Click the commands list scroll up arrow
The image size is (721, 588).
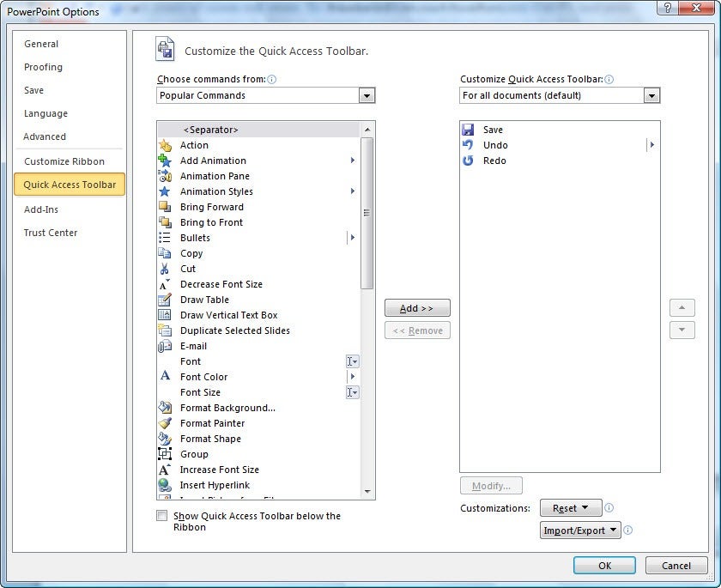[x=367, y=130]
